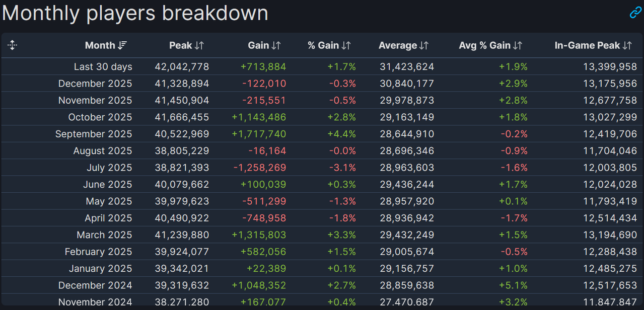Click gain value -1,258,269
The height and width of the screenshot is (310, 644).
click(260, 168)
